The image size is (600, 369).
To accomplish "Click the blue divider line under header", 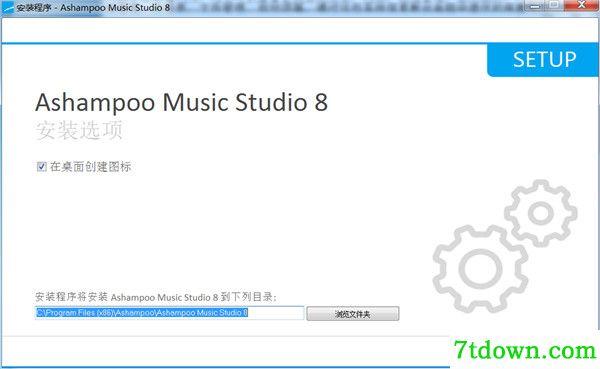I will click(244, 43).
